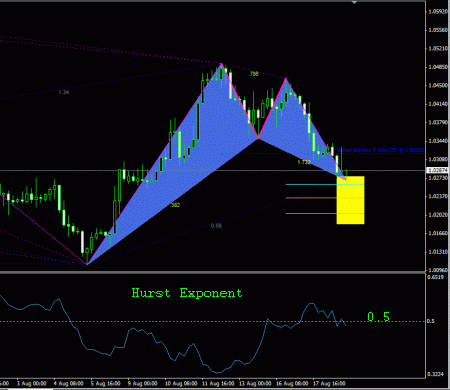
Task: Select the orange horizontal line left of the yellow box
Action: pos(311,198)
